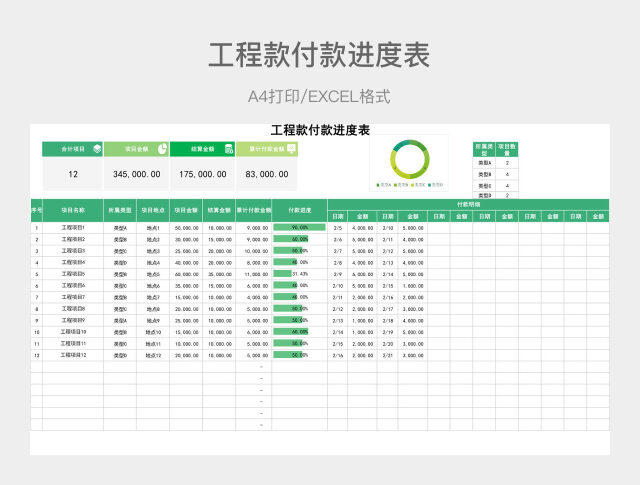Select the 工程项目12 cell

[73, 355]
